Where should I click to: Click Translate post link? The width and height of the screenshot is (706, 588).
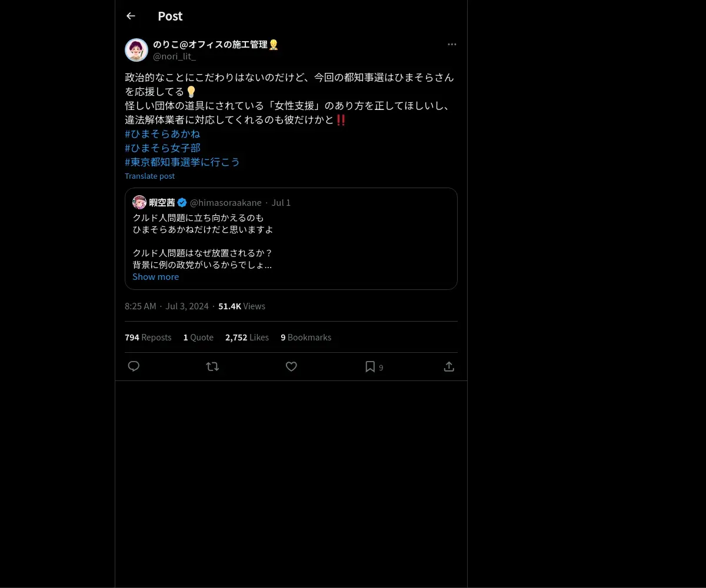coord(149,176)
